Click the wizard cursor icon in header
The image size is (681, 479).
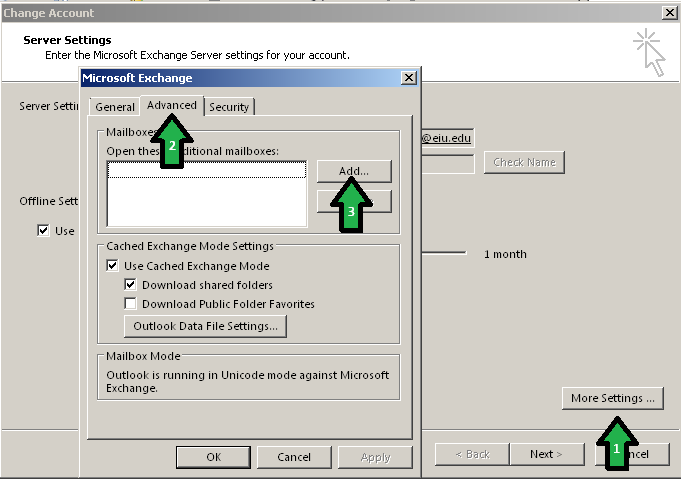647,52
